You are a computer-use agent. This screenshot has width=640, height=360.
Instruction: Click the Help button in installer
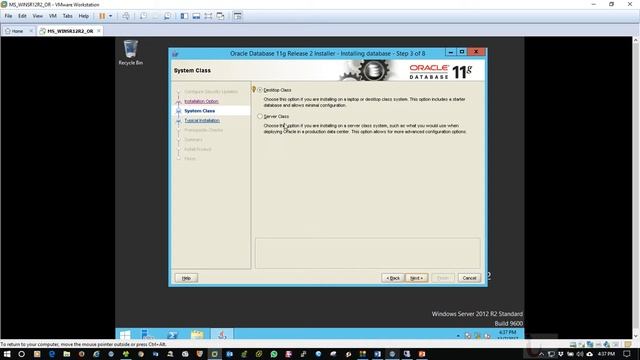point(186,278)
